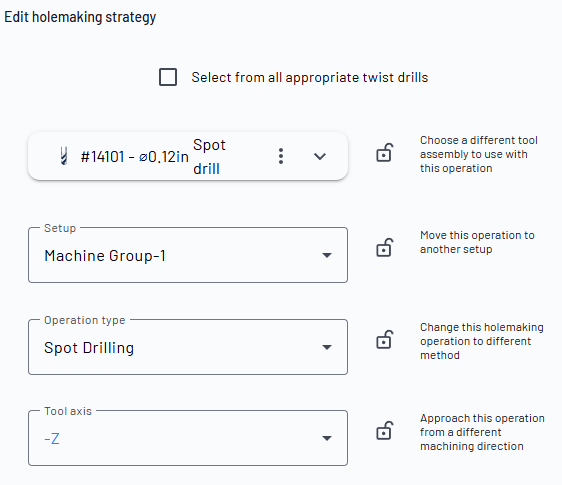Click the twist drills checkbox label text
This screenshot has width=562, height=485.
click(310, 77)
